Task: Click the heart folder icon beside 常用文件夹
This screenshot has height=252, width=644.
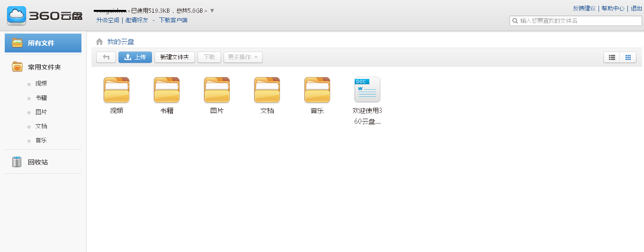Action: (17, 67)
